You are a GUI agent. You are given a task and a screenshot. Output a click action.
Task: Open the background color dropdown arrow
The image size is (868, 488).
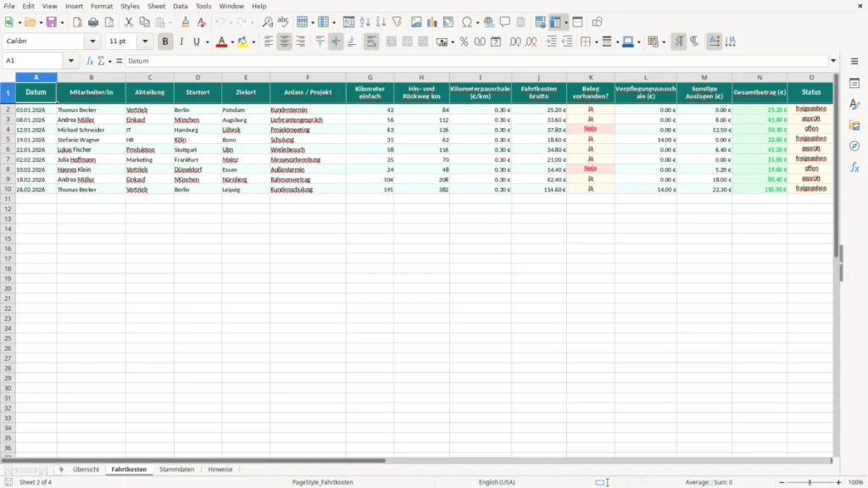[253, 42]
